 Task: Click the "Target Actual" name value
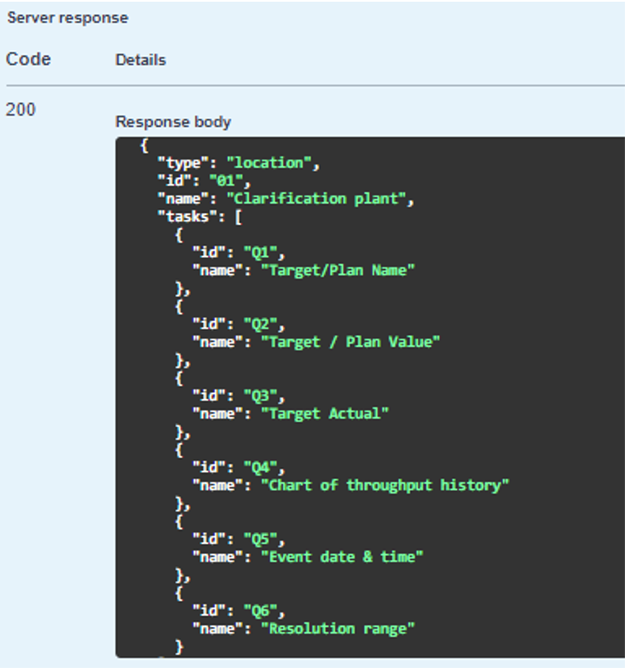click(x=325, y=414)
